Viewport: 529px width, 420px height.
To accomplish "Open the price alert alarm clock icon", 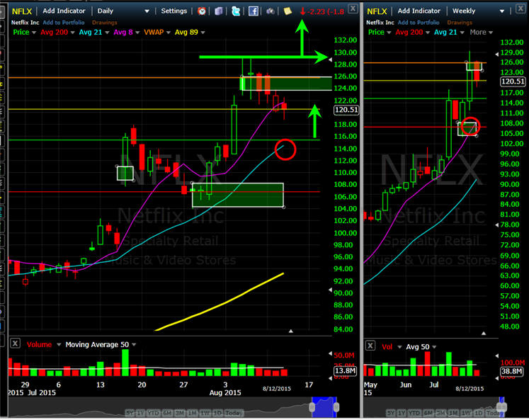I will tap(202, 11).
